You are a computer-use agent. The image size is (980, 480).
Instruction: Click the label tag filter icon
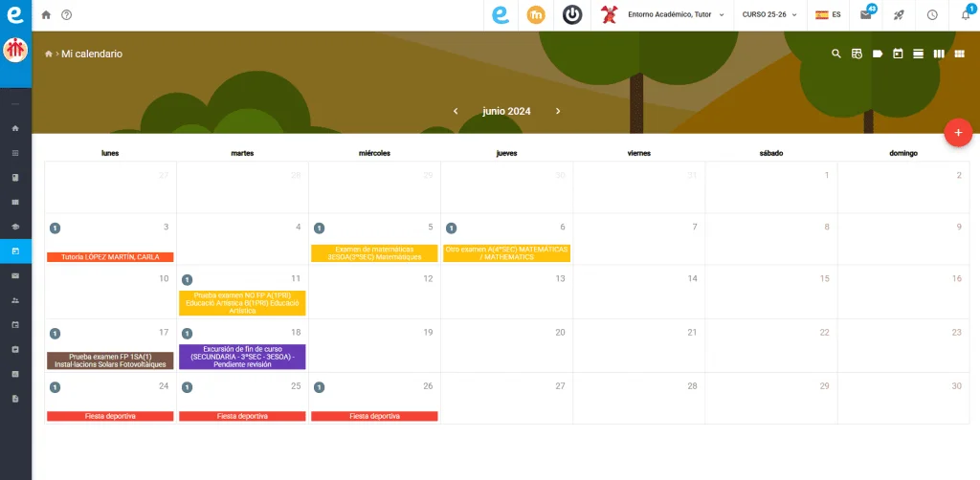878,55
